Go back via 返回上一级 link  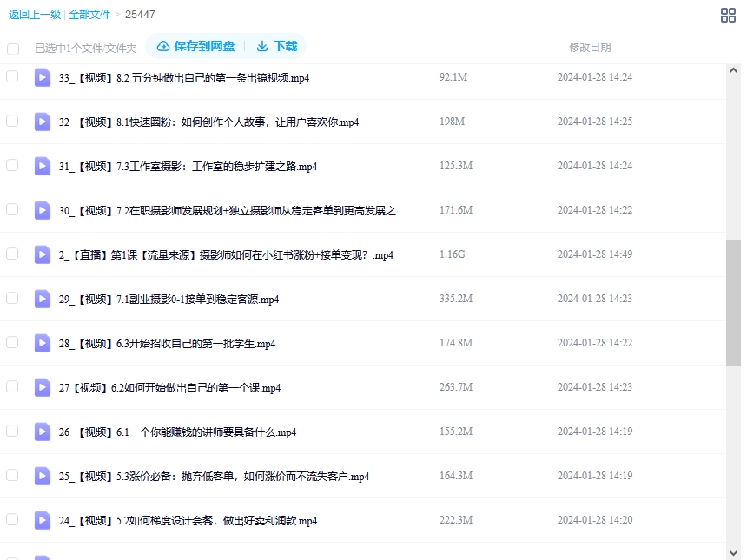[x=34, y=15]
